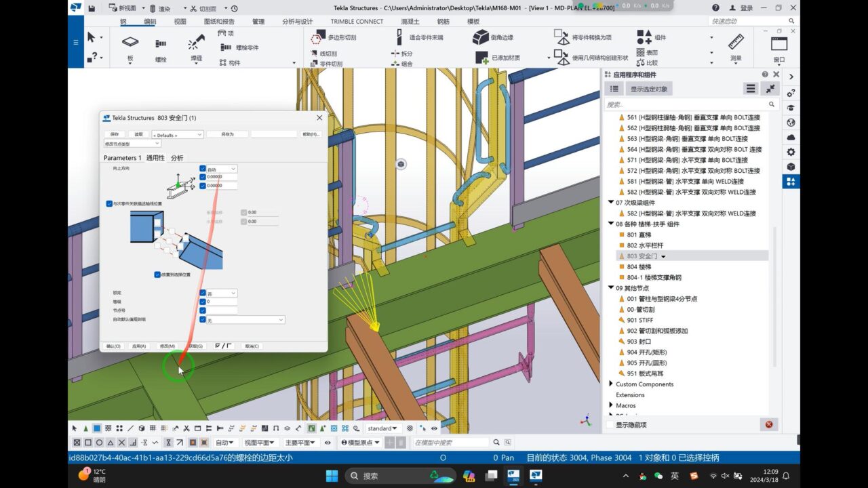Click the 显示选定对象 button
868x488 pixels.
[x=649, y=89]
